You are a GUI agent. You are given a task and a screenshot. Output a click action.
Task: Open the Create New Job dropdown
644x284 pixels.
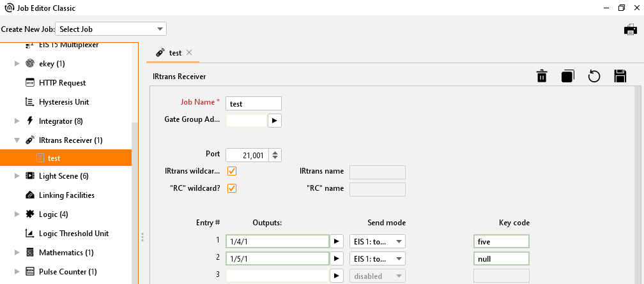111,29
